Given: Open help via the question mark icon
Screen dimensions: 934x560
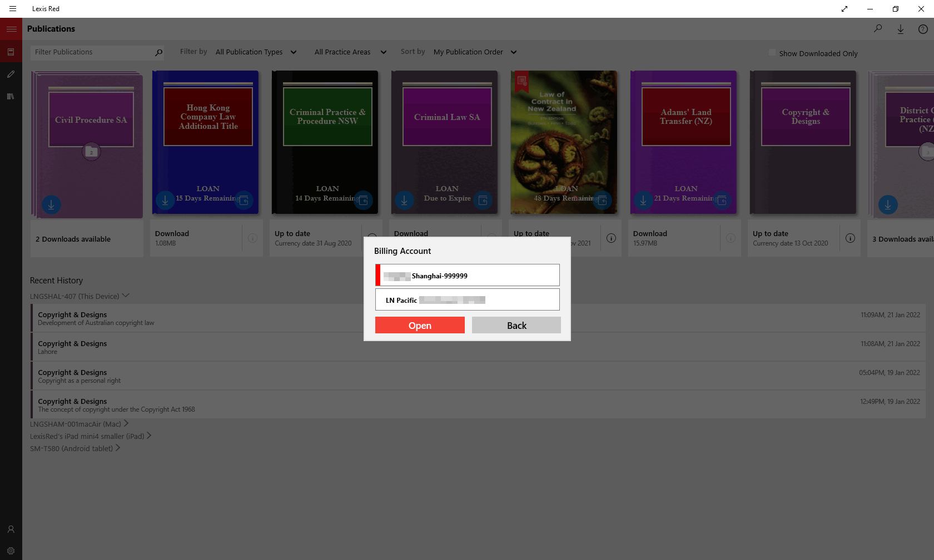Looking at the screenshot, I should click(x=924, y=28).
